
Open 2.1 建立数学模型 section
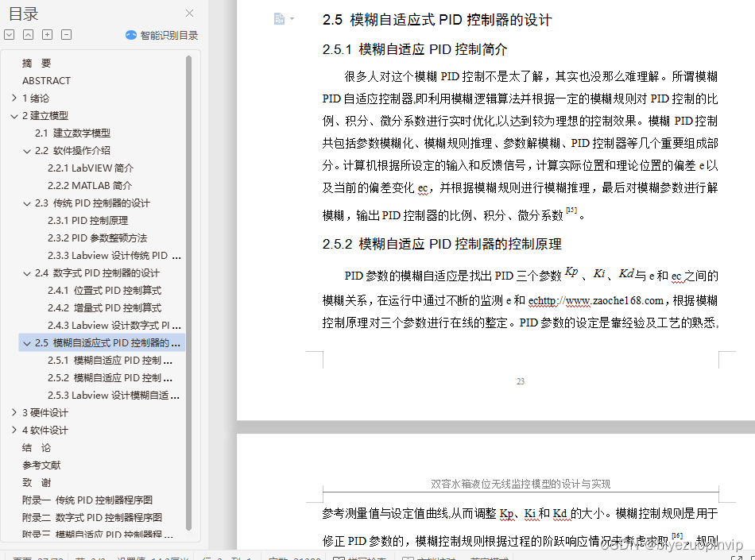(x=72, y=133)
